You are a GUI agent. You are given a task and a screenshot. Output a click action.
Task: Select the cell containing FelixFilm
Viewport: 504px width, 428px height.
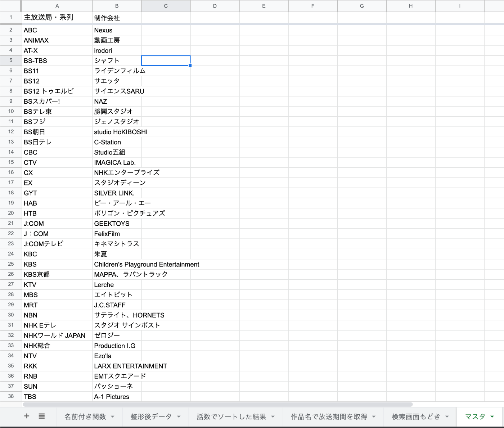pyautogui.click(x=117, y=234)
